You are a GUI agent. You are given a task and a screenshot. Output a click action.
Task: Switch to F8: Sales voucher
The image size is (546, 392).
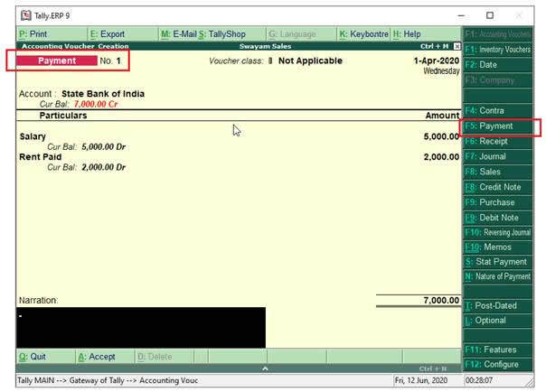tap(497, 172)
